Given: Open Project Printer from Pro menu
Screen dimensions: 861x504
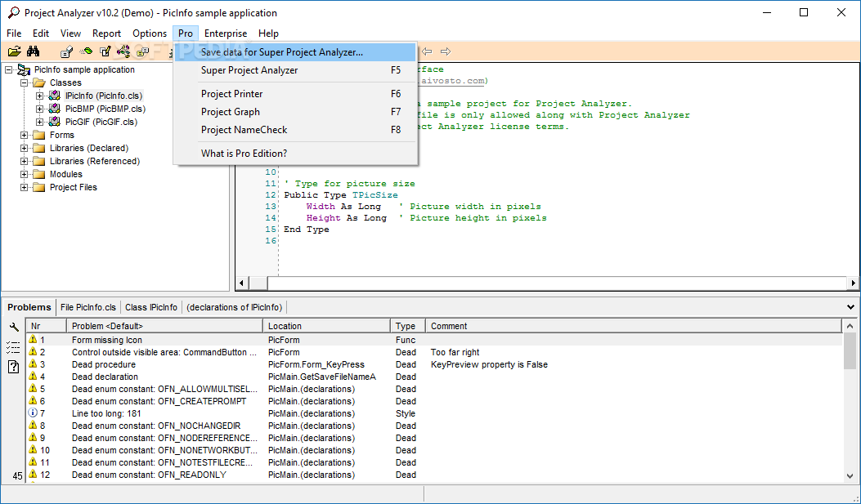Looking at the screenshot, I should [295, 94].
